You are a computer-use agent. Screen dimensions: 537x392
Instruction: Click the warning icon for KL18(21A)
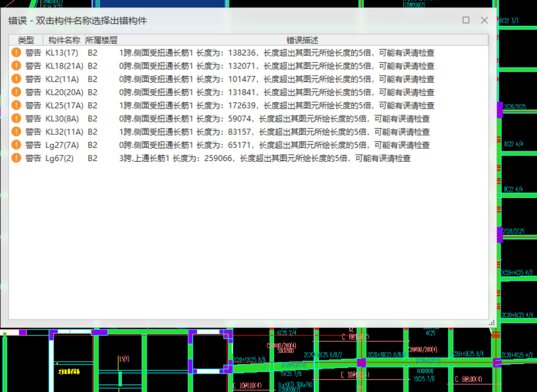pyautogui.click(x=16, y=66)
